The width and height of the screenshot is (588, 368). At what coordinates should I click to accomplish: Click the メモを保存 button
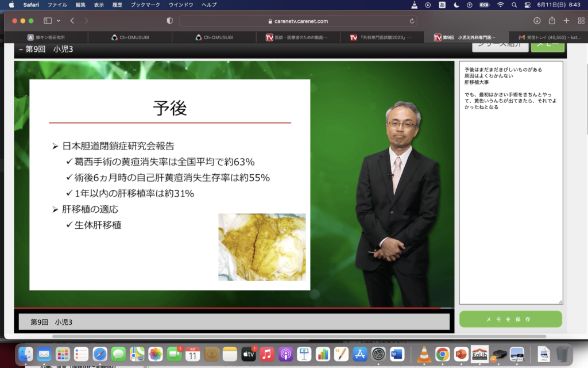(510, 319)
